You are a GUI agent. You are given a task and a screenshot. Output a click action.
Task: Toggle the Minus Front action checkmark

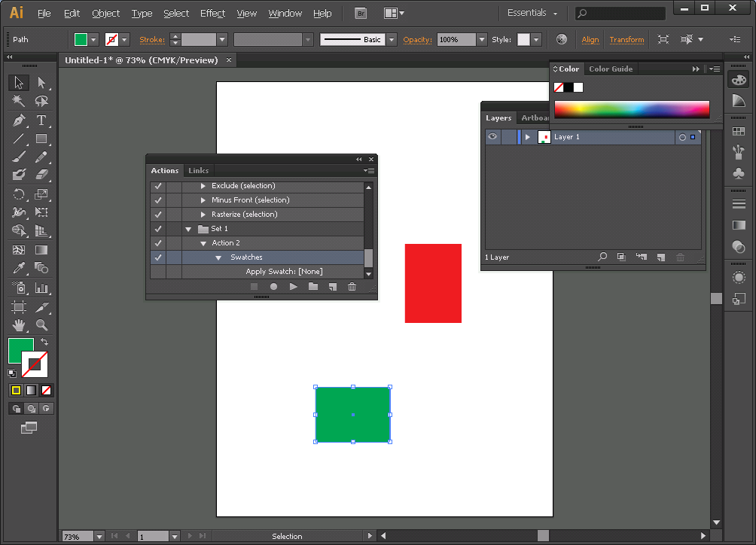click(x=158, y=200)
